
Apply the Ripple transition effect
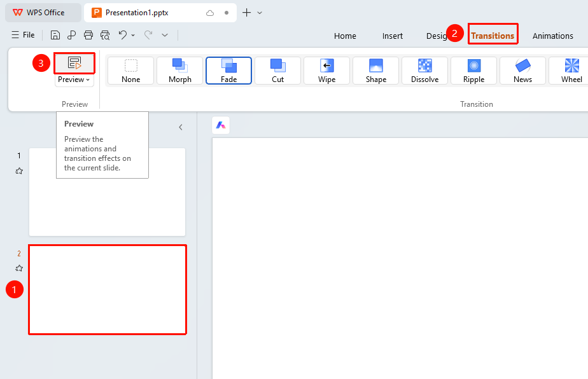(473, 71)
